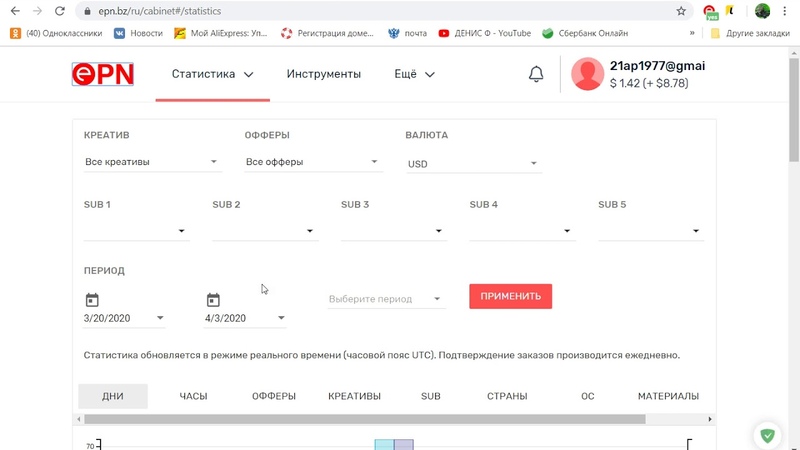This screenshot has width=800, height=450.
Task: Open Другие закладки folder
Action: (750, 33)
